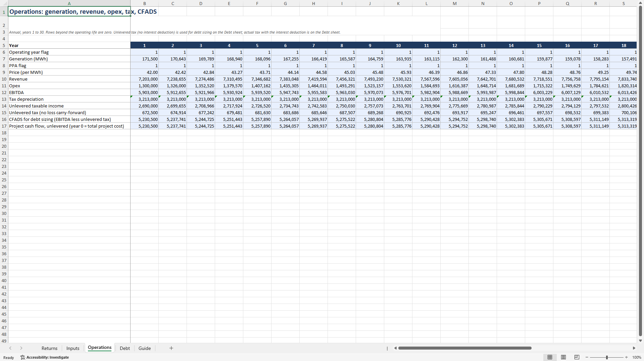Open the Debt sheet tab
This screenshot has width=644, height=361.
(125, 348)
